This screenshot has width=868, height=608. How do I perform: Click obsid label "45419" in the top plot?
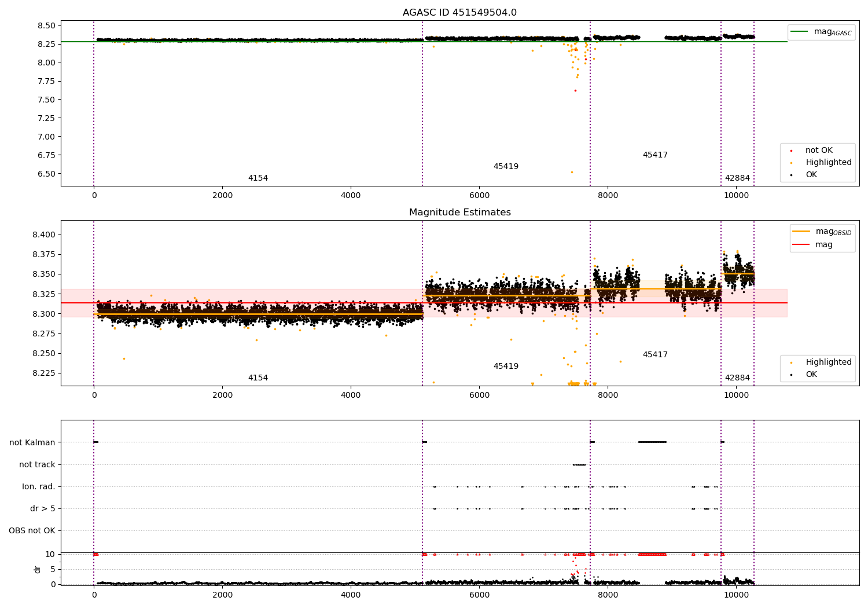point(506,167)
